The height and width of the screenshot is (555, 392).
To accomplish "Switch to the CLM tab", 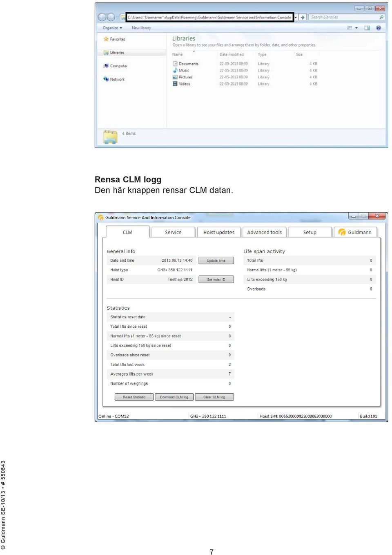I will (127, 232).
